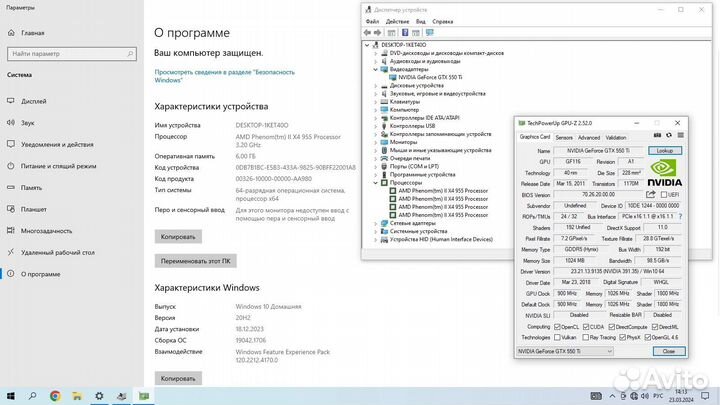
Task: Collapse the Видеоадаптеры node
Action: click(x=376, y=69)
